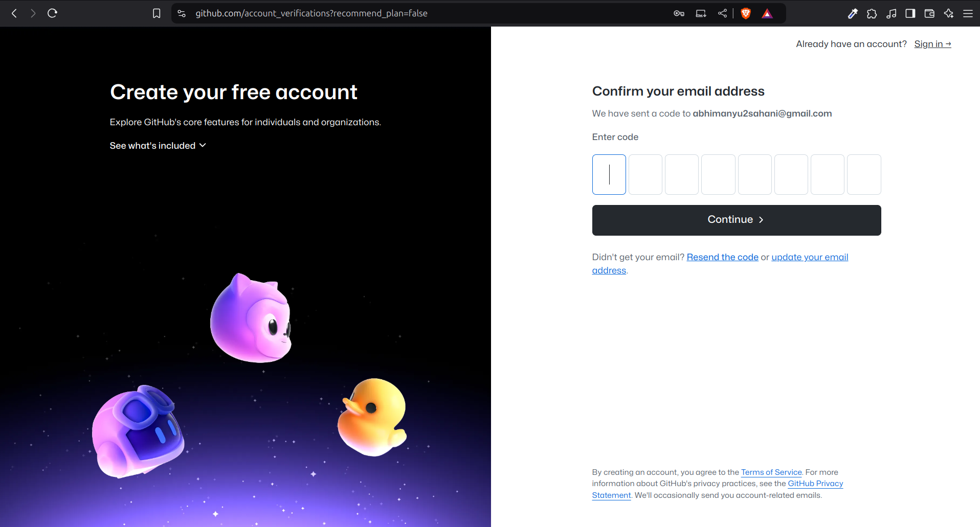Share this page using the share icon
This screenshot has width=980, height=527.
pos(722,13)
